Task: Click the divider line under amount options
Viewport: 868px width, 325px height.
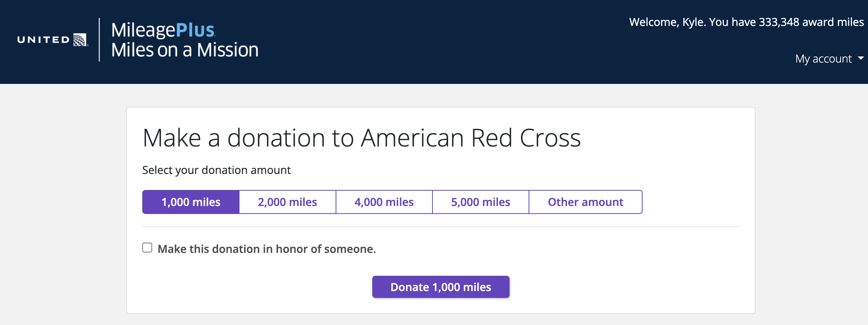Action: [441, 227]
